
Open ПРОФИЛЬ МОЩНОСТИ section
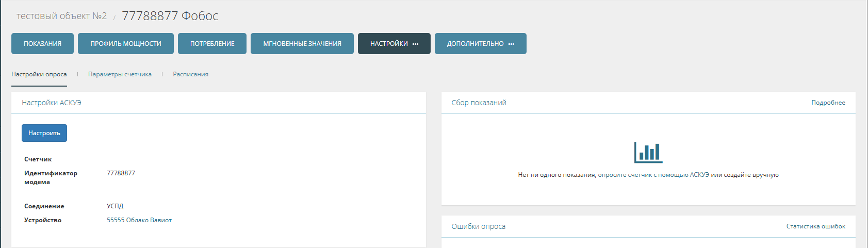(126, 44)
